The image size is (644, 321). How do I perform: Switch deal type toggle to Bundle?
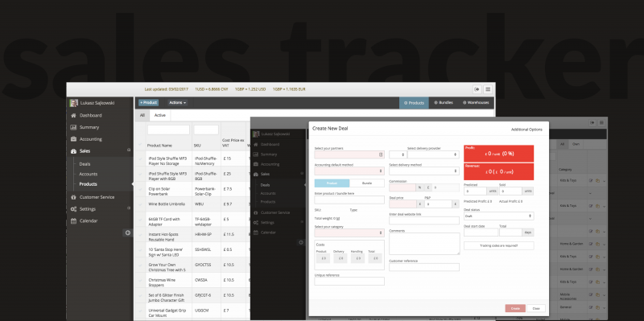click(x=367, y=183)
